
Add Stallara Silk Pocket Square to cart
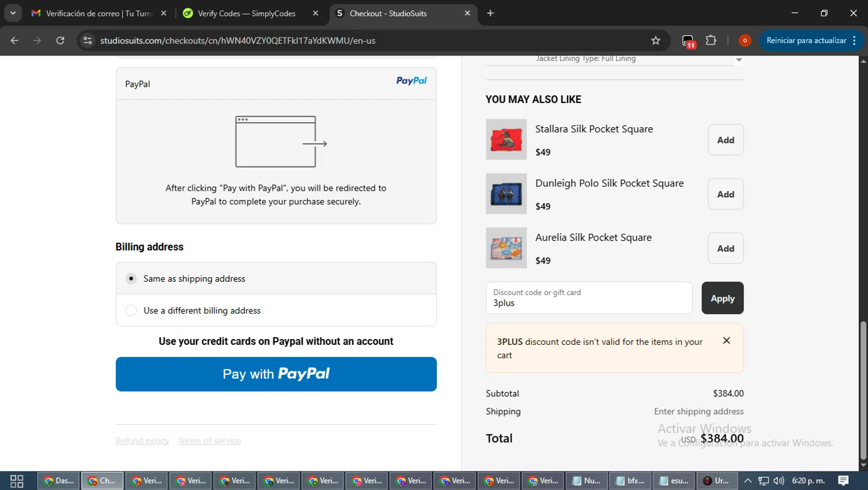[x=726, y=140]
